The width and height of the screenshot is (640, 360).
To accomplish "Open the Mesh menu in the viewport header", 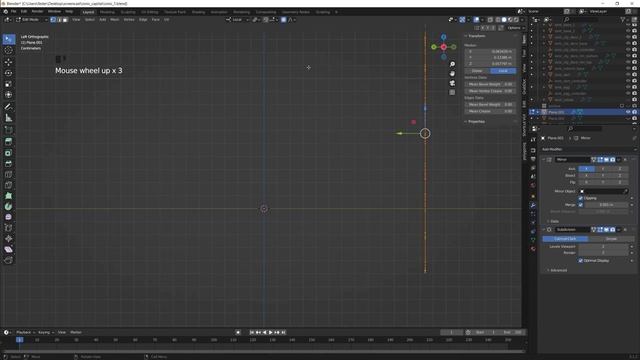I will tap(115, 20).
